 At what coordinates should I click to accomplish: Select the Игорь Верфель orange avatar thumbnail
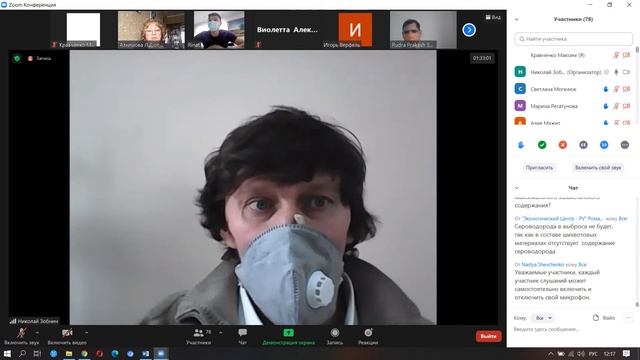pos(355,29)
